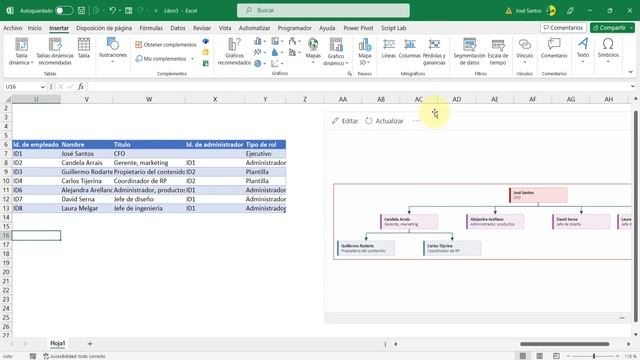
Task: Insert a Líneas sparkline
Action: [x=389, y=48]
